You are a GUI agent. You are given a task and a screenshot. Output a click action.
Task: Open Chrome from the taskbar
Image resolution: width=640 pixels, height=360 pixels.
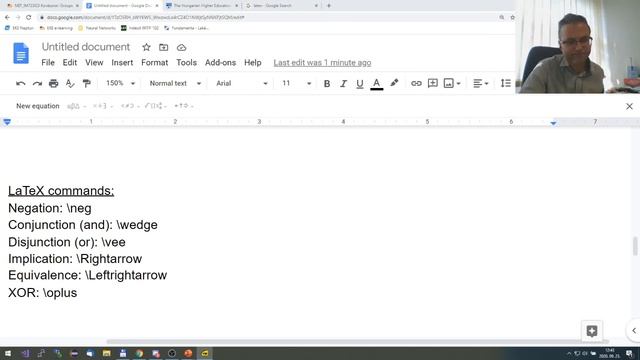tap(139, 353)
